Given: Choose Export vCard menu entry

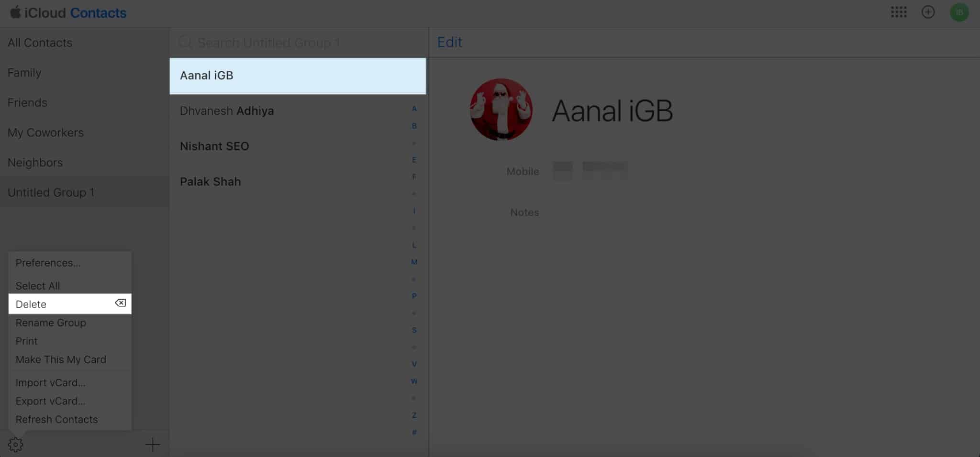Looking at the screenshot, I should pos(50,401).
